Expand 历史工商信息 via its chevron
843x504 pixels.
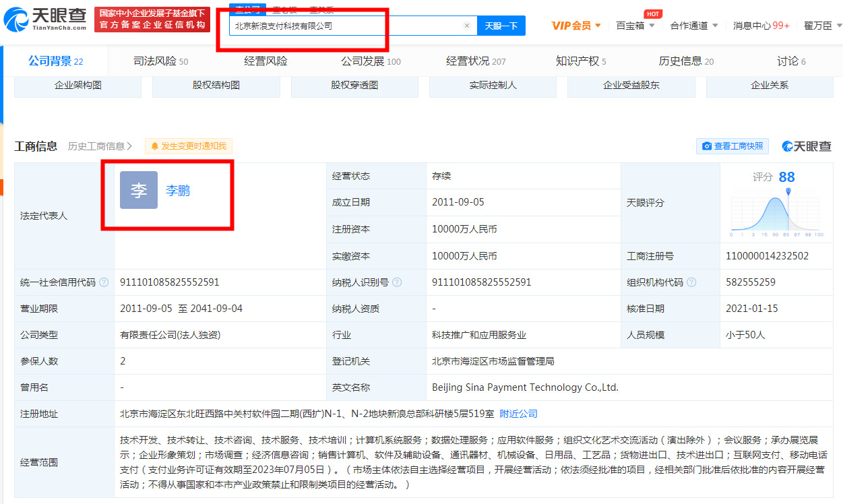point(129,146)
